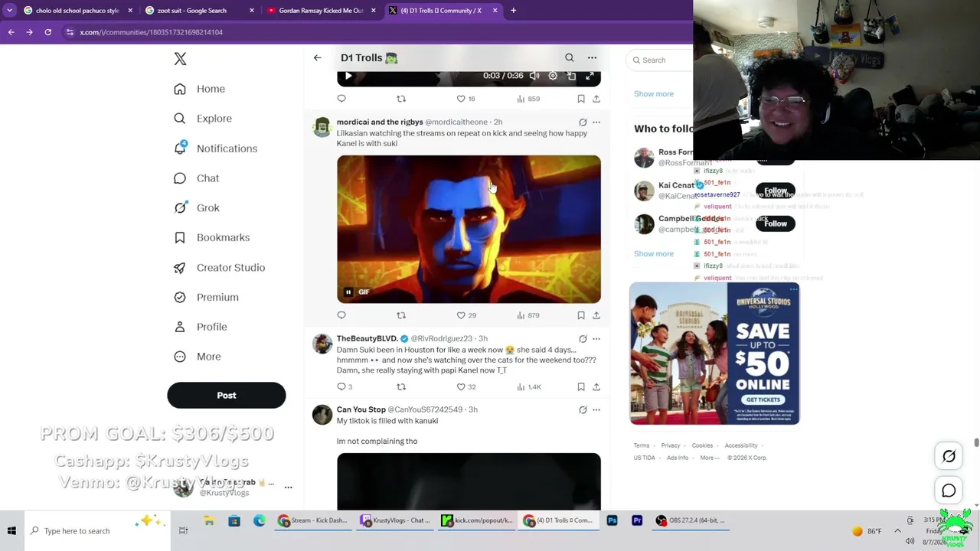This screenshot has height=551, width=980.
Task: Open more options on Can You Stop post
Action: [x=596, y=409]
